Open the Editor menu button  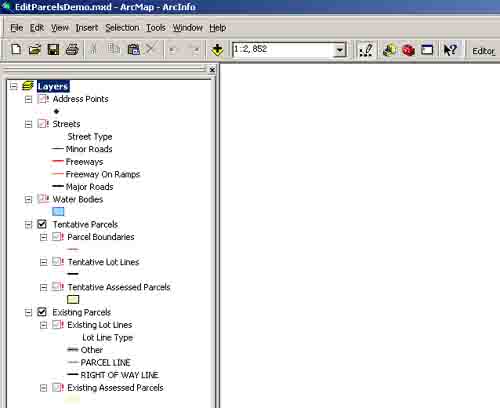pyautogui.click(x=483, y=51)
